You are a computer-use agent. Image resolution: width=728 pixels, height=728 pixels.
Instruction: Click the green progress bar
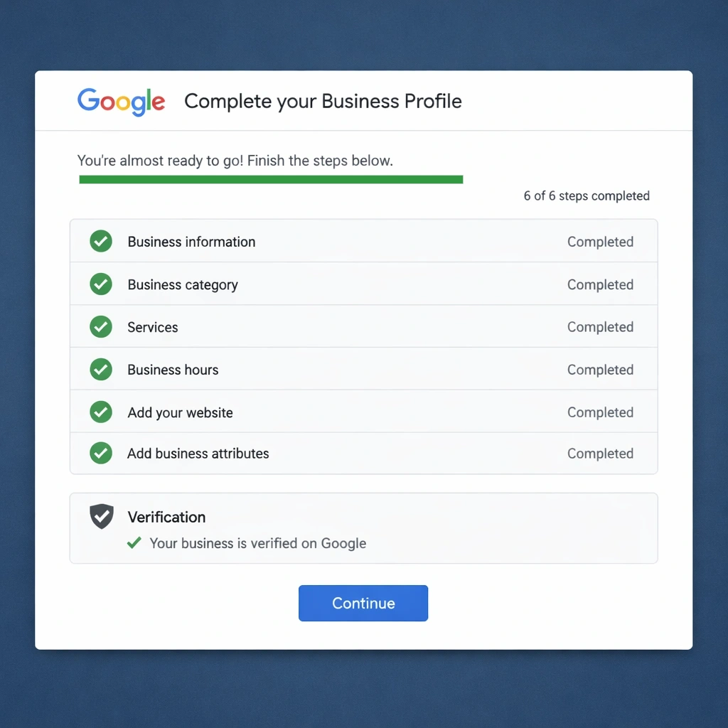[270, 178]
